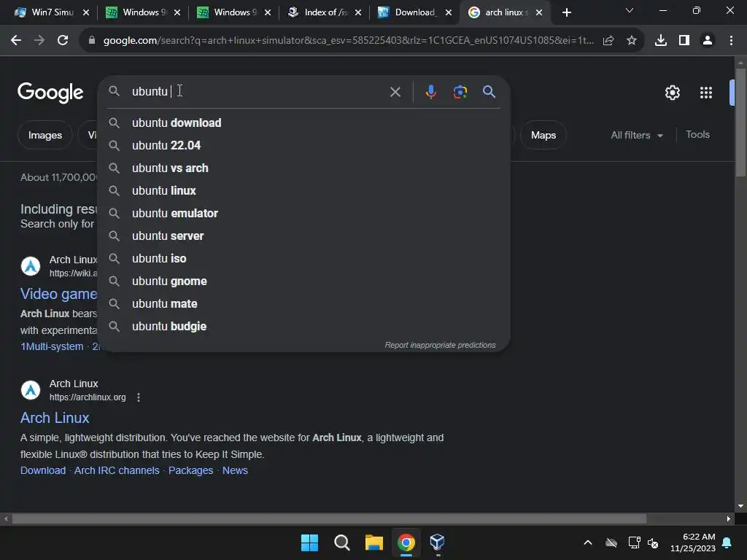
Task: Open the tab search dropdown arrow
Action: tap(630, 10)
